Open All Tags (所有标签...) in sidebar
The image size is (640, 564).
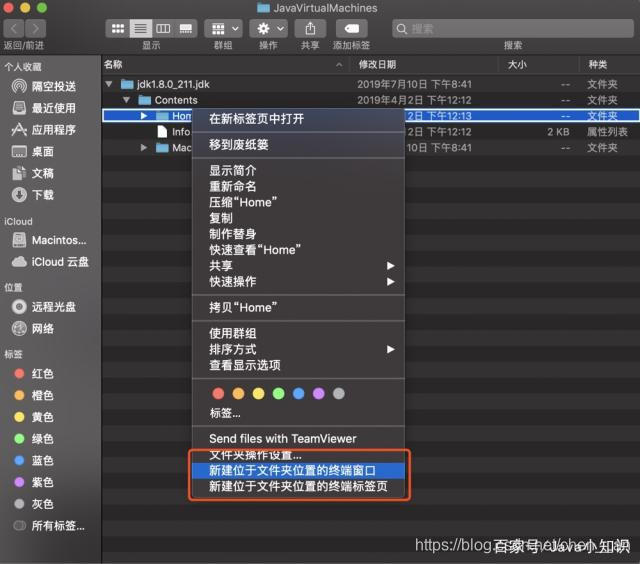coord(49,526)
